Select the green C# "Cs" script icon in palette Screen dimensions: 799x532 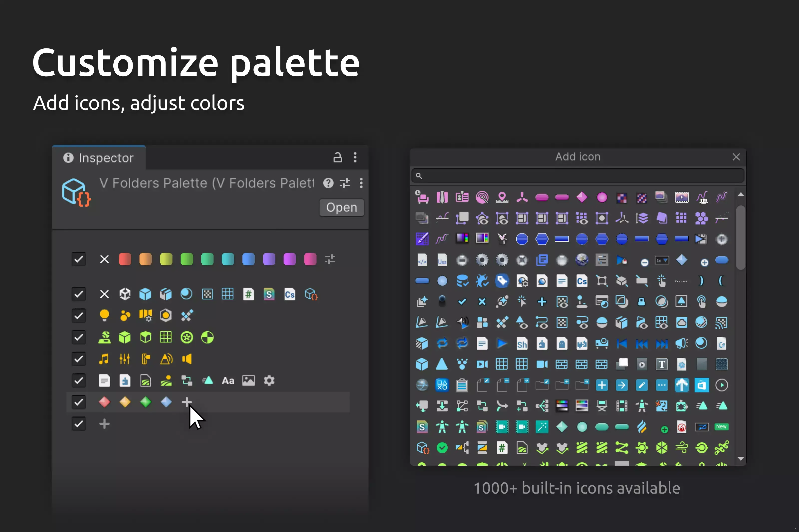(290, 294)
